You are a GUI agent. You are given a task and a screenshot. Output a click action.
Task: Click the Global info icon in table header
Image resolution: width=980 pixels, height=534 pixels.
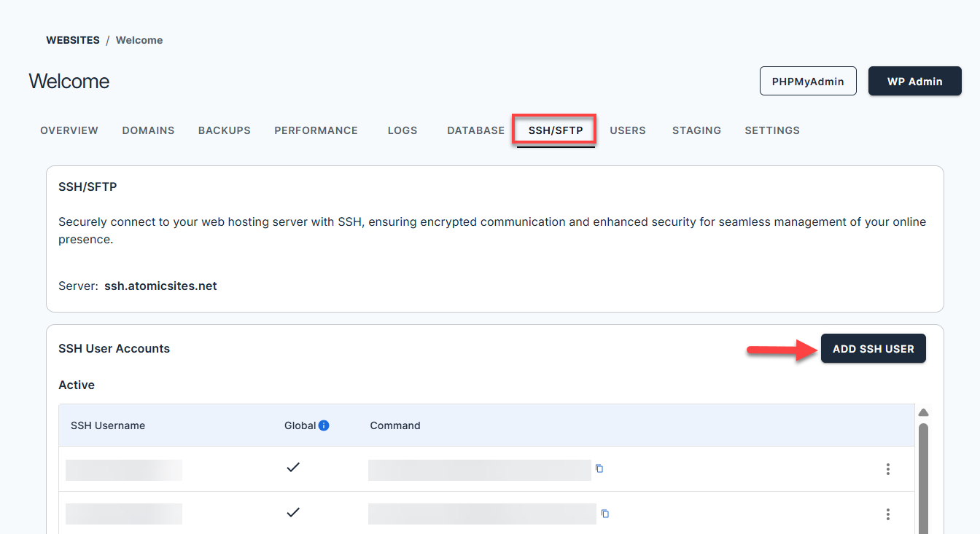pos(324,425)
